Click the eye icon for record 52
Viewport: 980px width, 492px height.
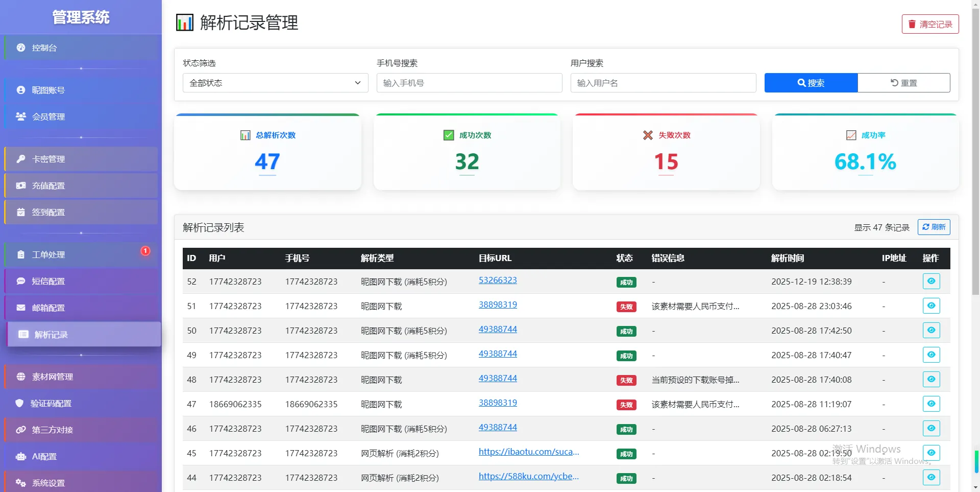pos(931,282)
